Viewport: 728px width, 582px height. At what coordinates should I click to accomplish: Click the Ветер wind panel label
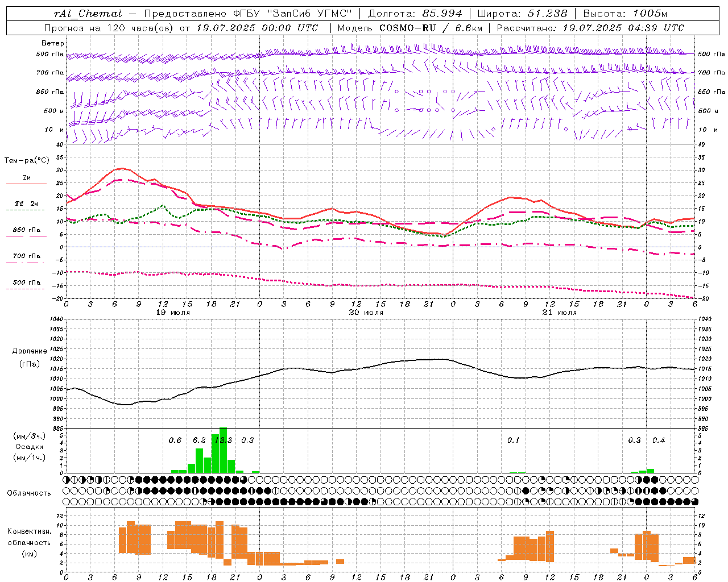(x=53, y=43)
